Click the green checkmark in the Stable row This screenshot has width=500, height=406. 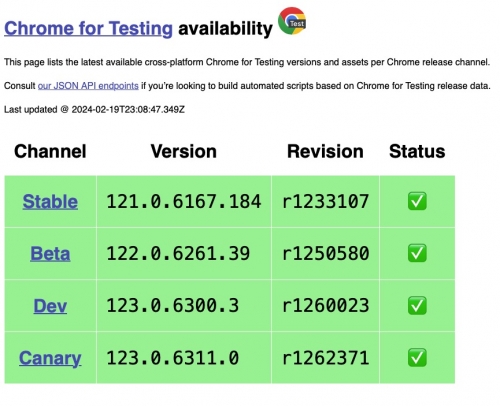[x=417, y=201]
